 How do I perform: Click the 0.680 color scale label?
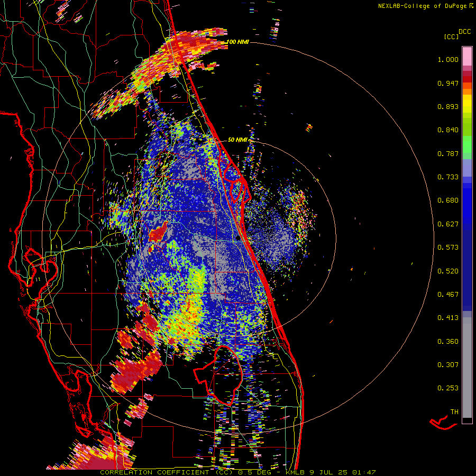click(x=448, y=200)
